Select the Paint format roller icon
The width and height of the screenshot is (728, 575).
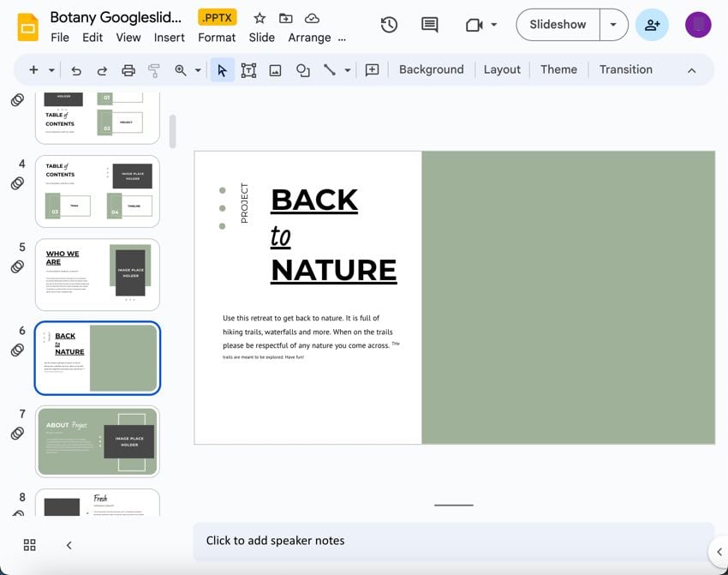coord(154,70)
